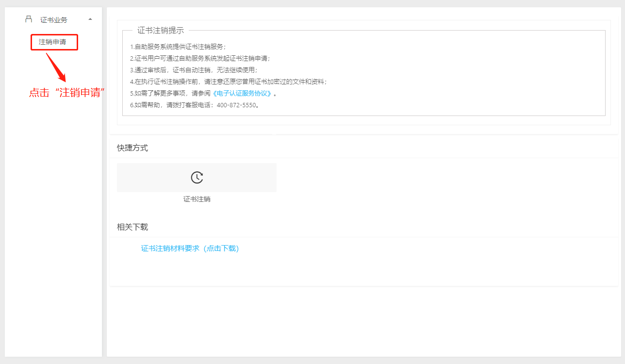This screenshot has width=625, height=364.
Task: Click tip line 1 about 自助服务系统提供证书注销服务
Action: click(178, 47)
